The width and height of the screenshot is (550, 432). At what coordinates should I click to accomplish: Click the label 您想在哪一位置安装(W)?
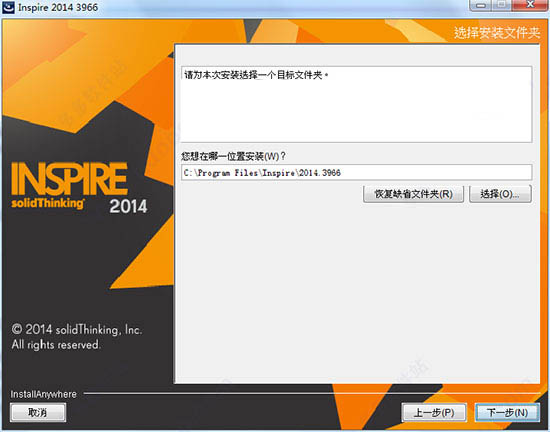(x=234, y=156)
